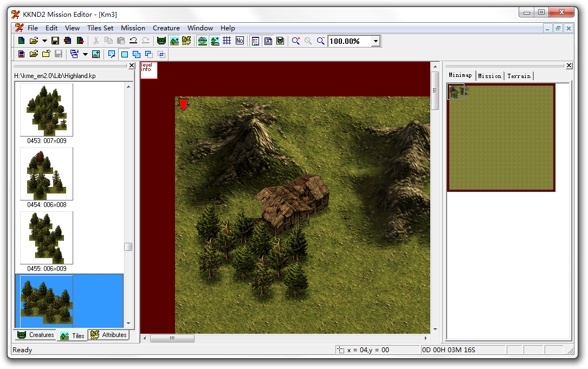588x369 pixels.
Task: Click the Save (floppy disk) toolbar icon
Action: pos(55,41)
